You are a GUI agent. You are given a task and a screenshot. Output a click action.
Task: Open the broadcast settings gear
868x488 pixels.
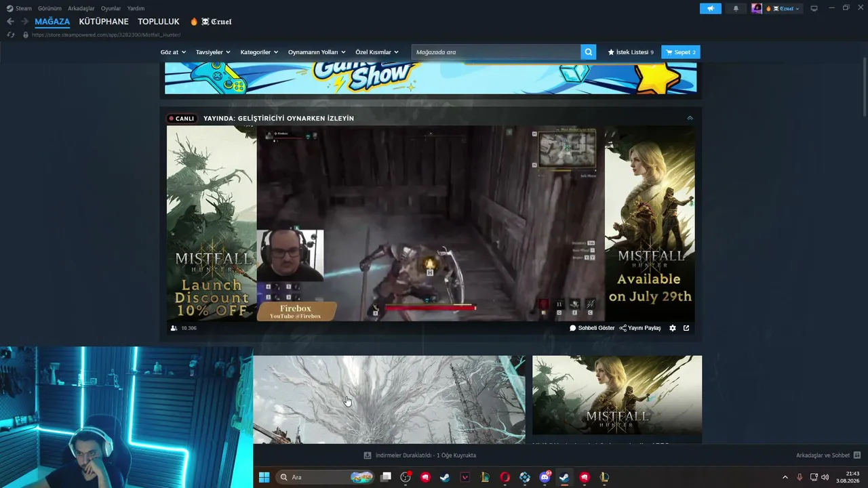click(673, 328)
